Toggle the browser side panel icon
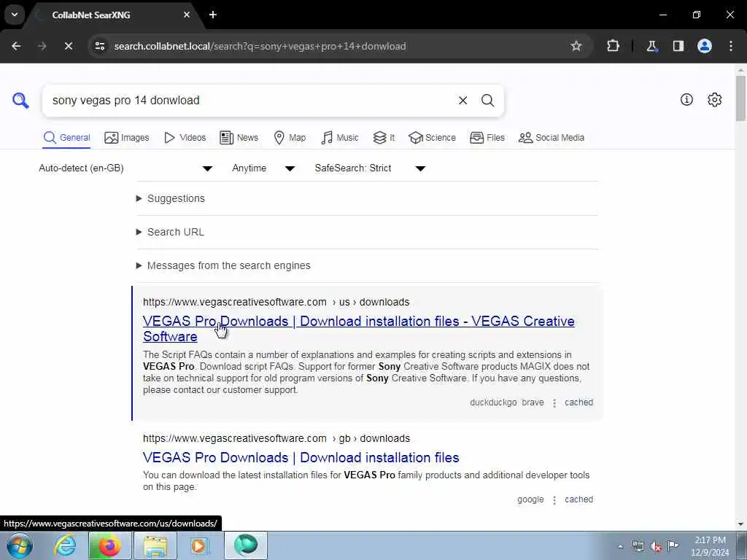747x560 pixels. (x=678, y=46)
